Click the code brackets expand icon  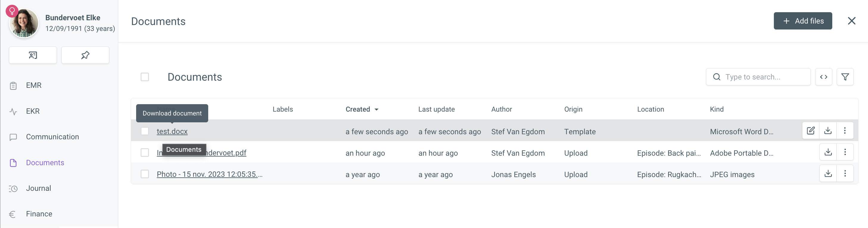click(x=824, y=77)
